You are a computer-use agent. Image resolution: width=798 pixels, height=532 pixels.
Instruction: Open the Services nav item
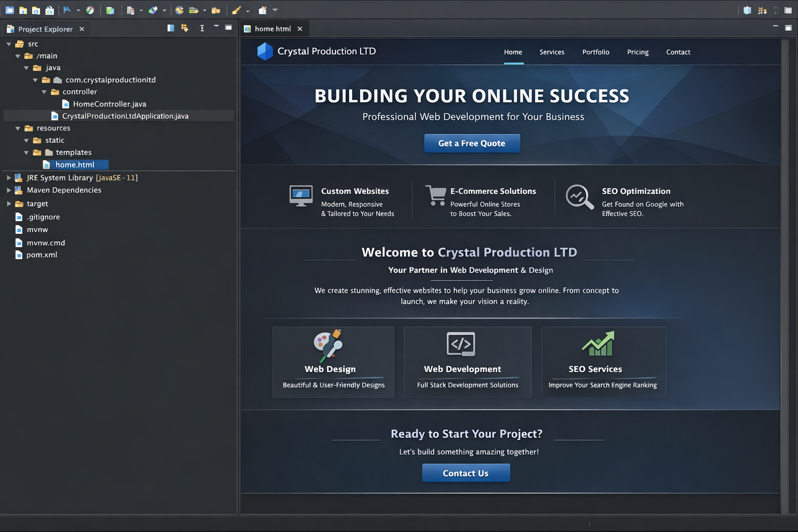tap(552, 52)
